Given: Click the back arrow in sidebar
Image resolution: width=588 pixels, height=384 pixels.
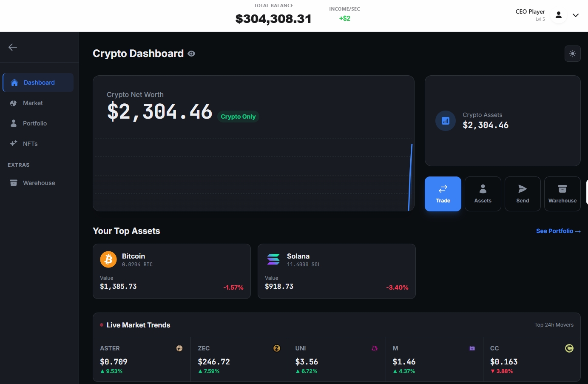Looking at the screenshot, I should tap(13, 47).
